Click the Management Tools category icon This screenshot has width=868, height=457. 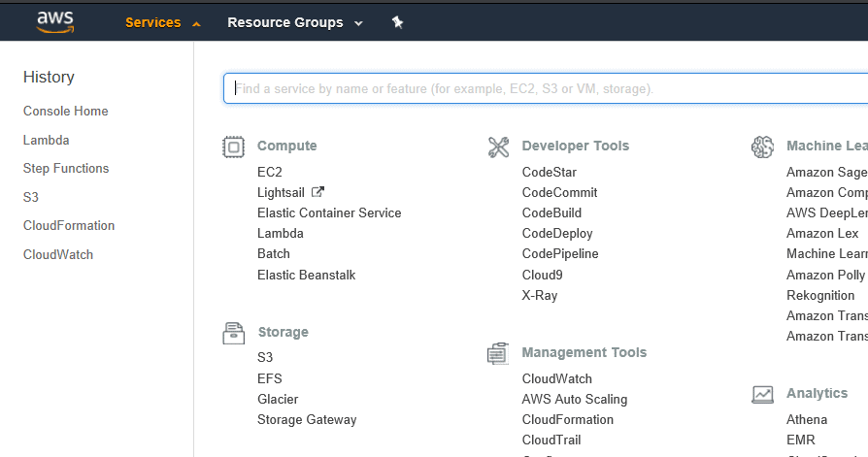coord(498,353)
